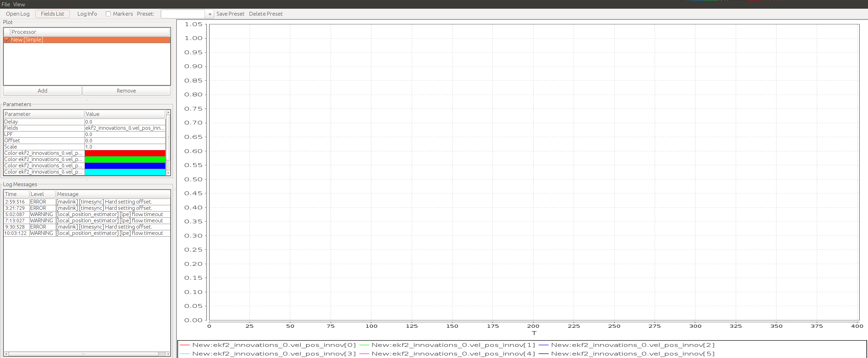This screenshot has width=868, height=358.
Task: Select the LPF value cell
Action: click(125, 134)
